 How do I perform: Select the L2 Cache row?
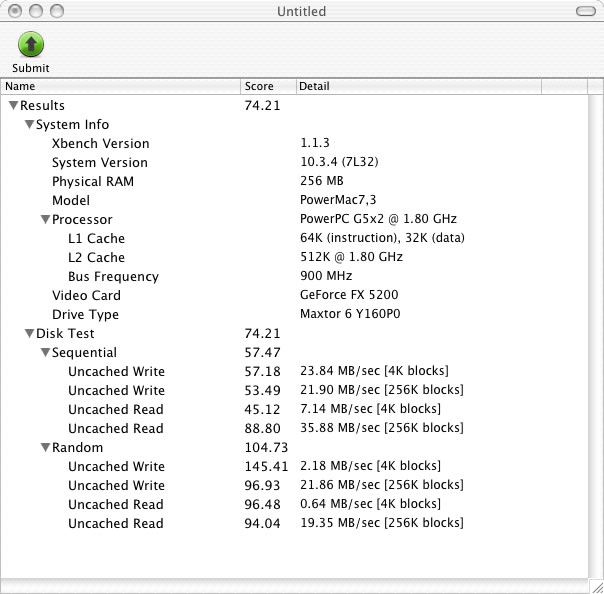coord(294,257)
